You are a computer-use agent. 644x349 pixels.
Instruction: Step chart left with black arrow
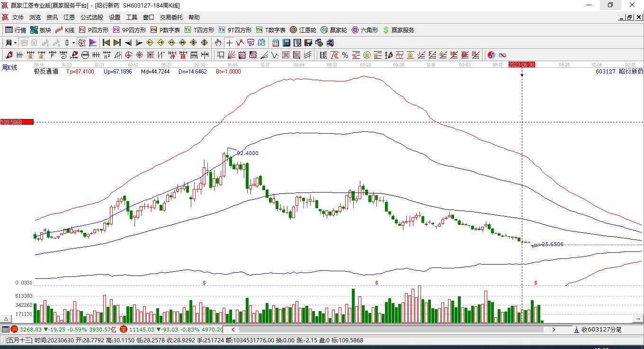pos(128,43)
